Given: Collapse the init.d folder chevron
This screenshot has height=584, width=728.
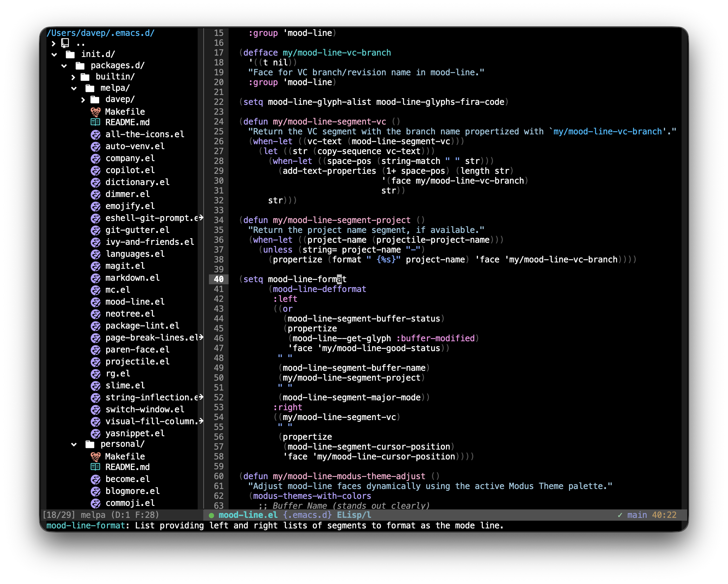Looking at the screenshot, I should coord(54,55).
